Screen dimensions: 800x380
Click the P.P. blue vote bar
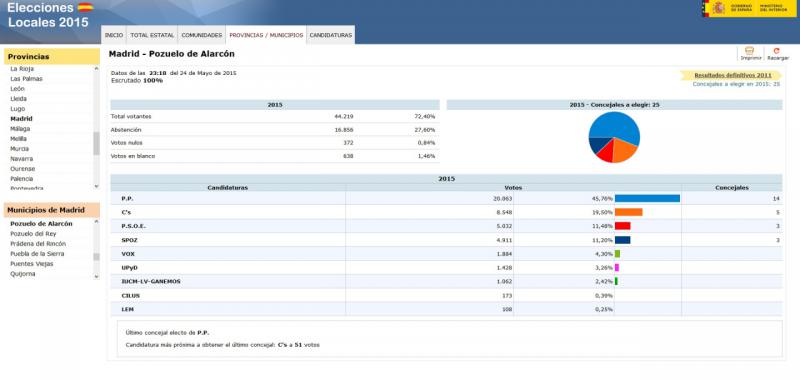(x=647, y=198)
